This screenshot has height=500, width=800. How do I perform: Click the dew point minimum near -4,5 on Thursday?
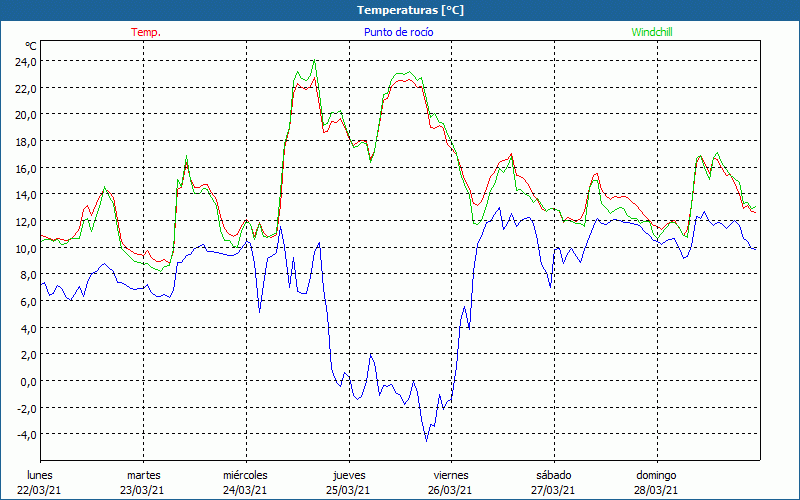click(427, 440)
